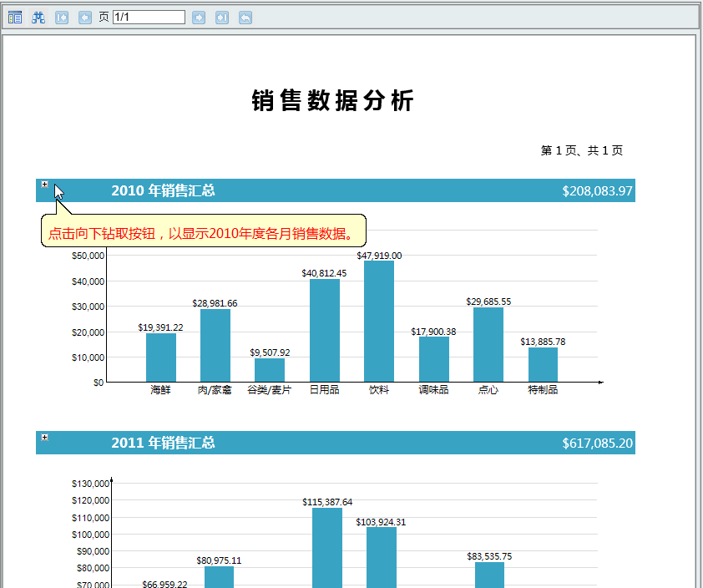The width and height of the screenshot is (703, 588).
Task: Click the 第 1 页、共 1 页 page label
Action: pos(581,150)
